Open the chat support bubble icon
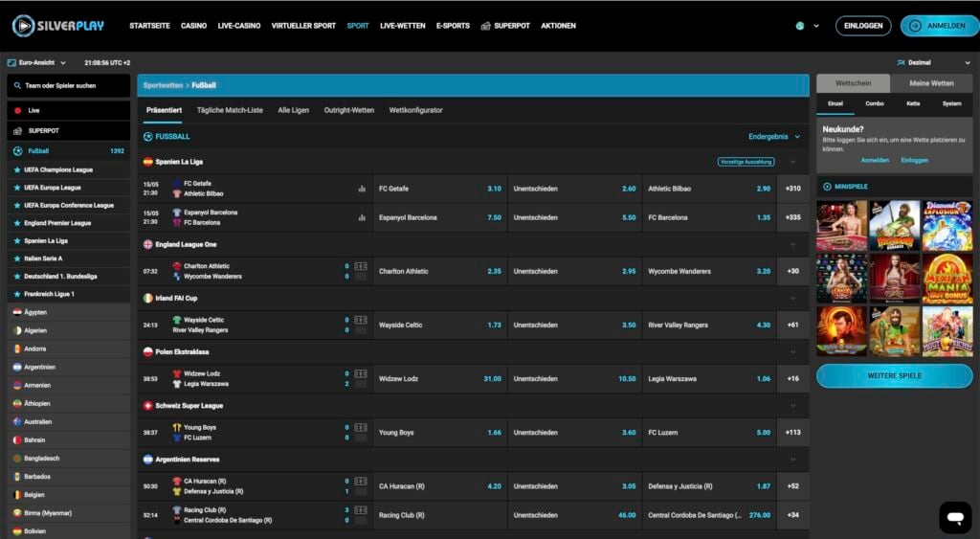 [x=955, y=517]
